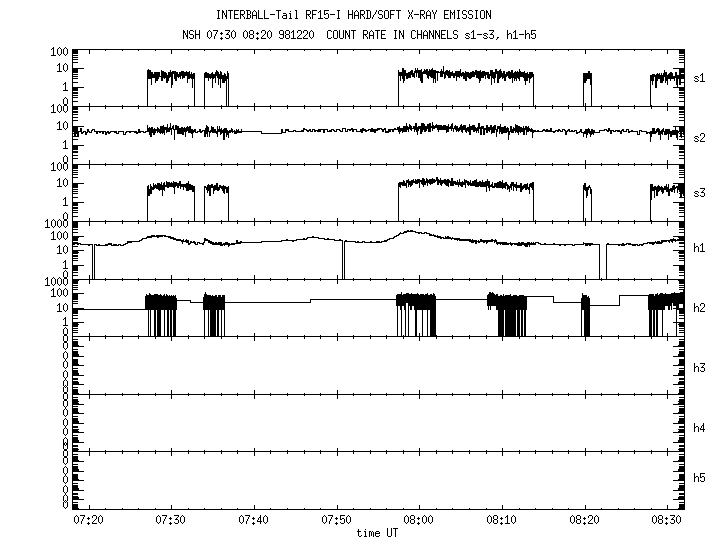This screenshot has width=720, height=550.
Task: Click the s2 channel label
Action: coord(700,137)
